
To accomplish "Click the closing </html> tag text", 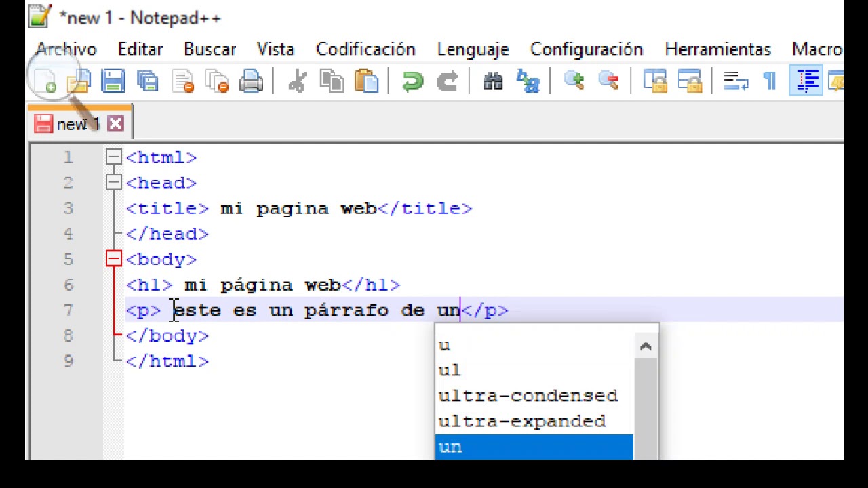I will [x=167, y=361].
